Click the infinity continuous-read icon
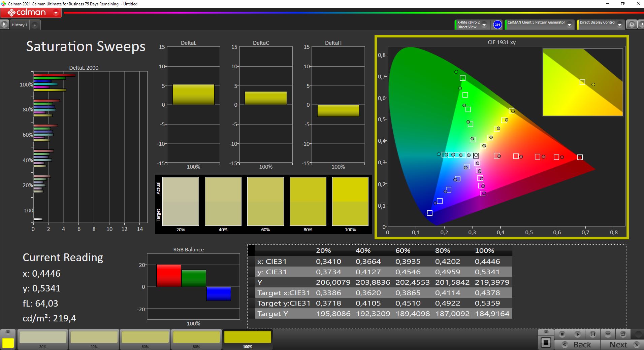The width and height of the screenshot is (644, 350). point(608,334)
